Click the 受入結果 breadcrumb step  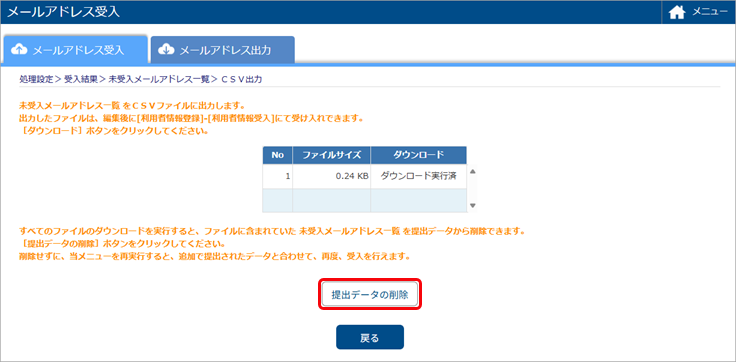click(81, 80)
